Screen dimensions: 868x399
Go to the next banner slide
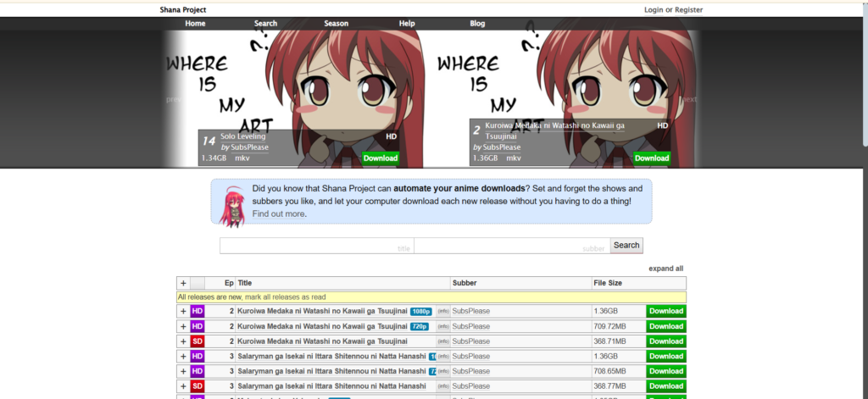tap(689, 100)
